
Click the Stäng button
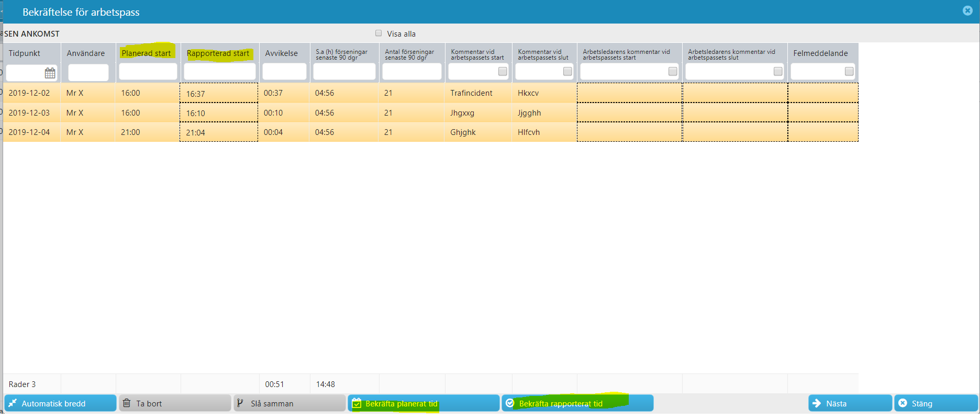[x=936, y=403]
